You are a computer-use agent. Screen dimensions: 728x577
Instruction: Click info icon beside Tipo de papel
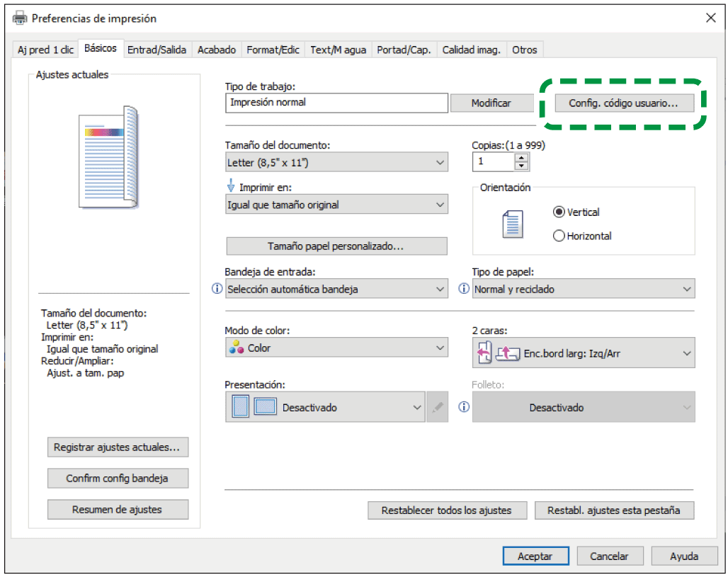pyautogui.click(x=464, y=289)
